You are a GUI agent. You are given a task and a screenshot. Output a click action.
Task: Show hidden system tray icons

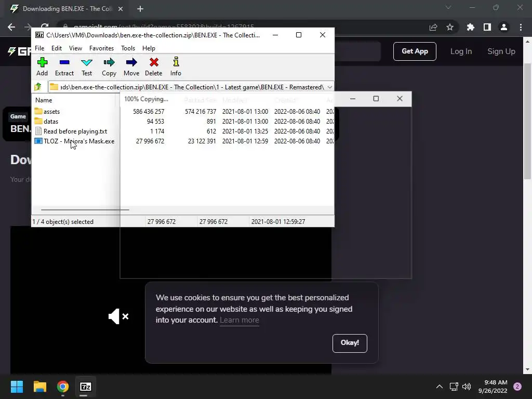440,387
